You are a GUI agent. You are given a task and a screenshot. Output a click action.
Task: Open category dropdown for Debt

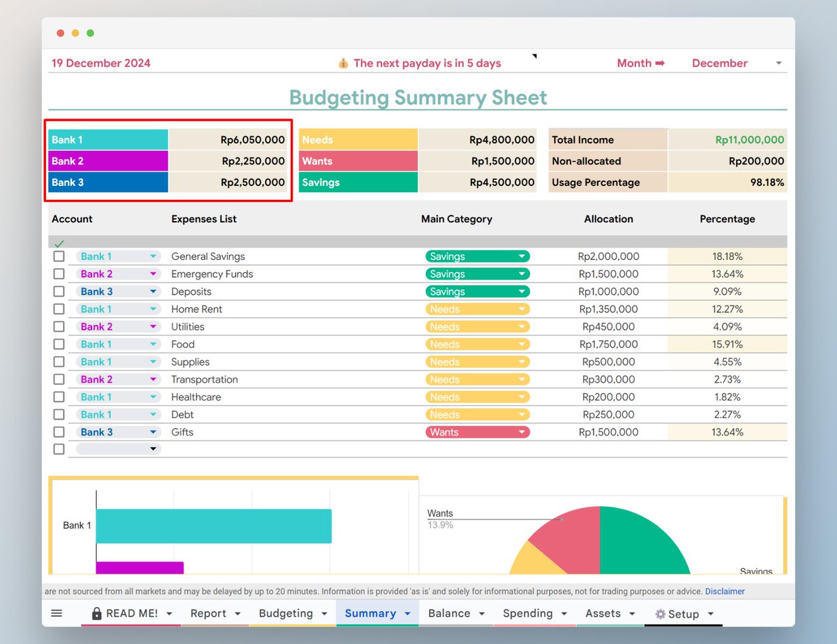tap(521, 415)
